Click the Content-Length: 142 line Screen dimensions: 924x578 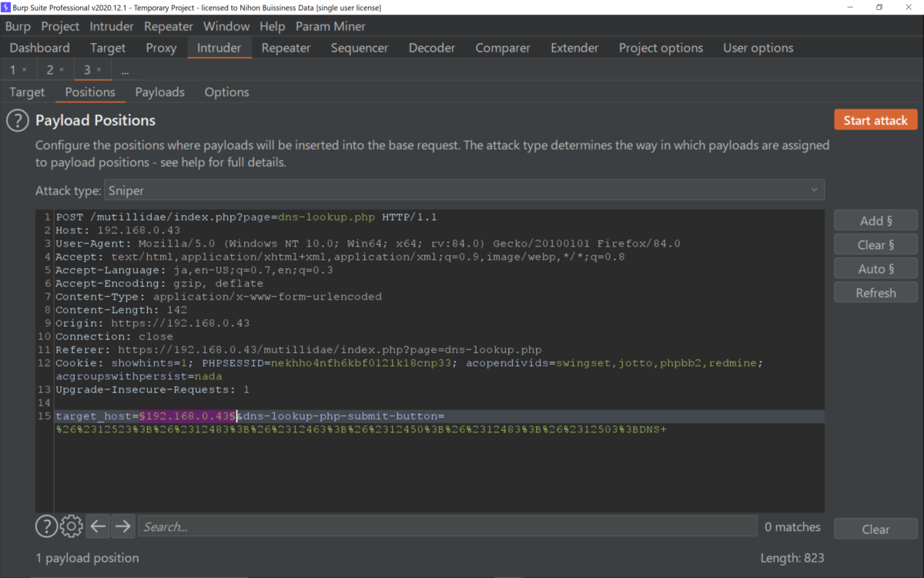click(121, 310)
